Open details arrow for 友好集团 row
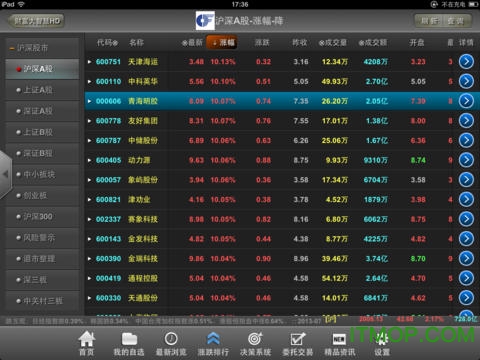Viewport: 480px width, 360px height. pyautogui.click(x=466, y=121)
